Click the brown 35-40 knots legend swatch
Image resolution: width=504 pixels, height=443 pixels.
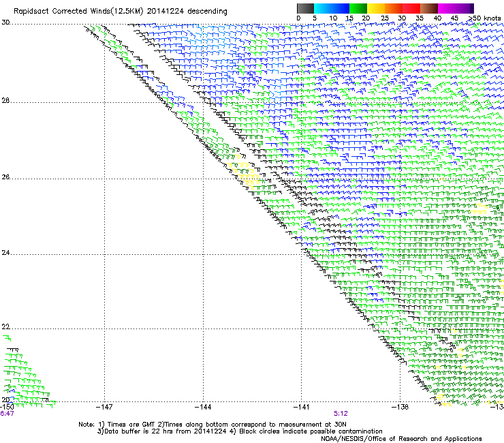coord(429,8)
